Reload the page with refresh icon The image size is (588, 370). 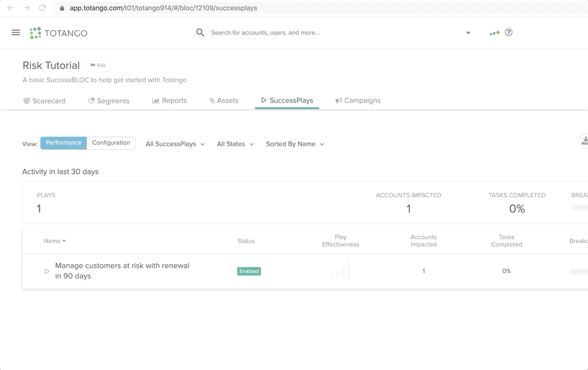[x=42, y=8]
